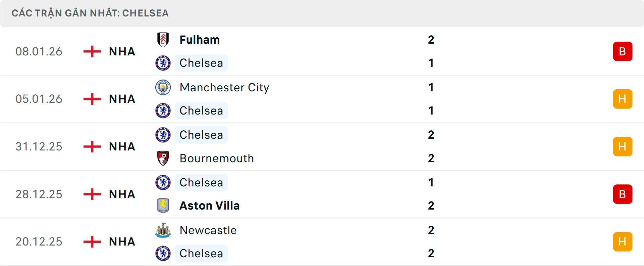Click the Bournemouth club badge

point(163,158)
